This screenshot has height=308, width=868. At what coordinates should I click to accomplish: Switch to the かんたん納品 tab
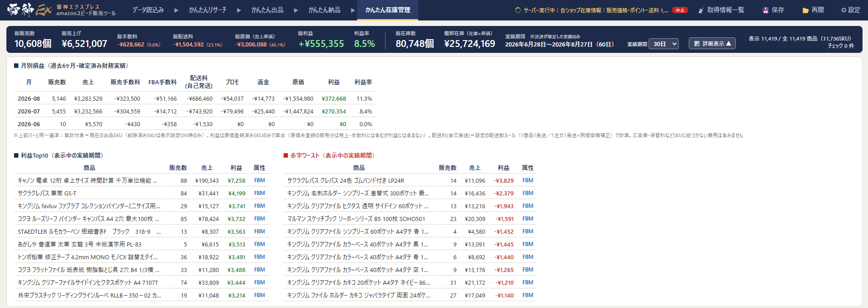click(x=325, y=10)
